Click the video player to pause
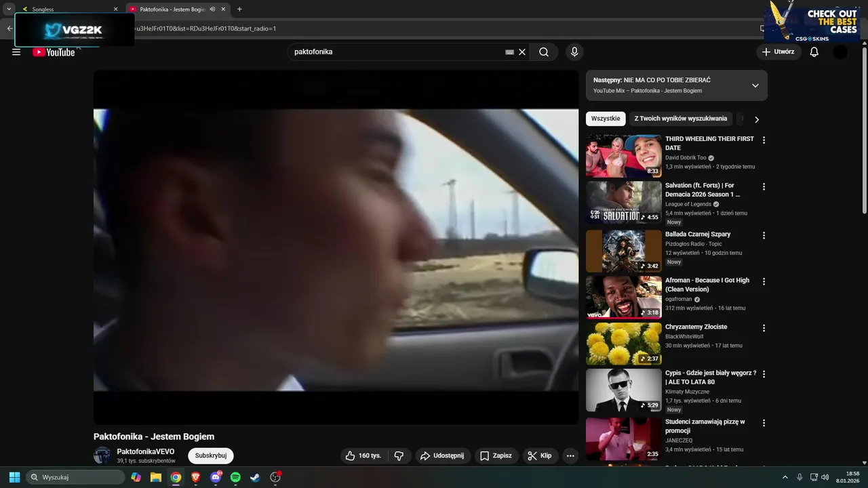 point(336,247)
